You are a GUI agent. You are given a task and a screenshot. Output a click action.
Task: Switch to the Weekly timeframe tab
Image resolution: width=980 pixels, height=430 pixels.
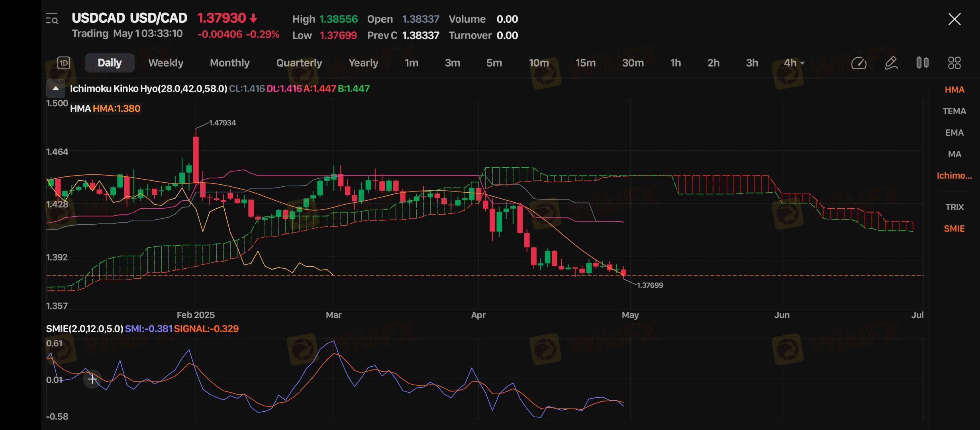tap(165, 63)
